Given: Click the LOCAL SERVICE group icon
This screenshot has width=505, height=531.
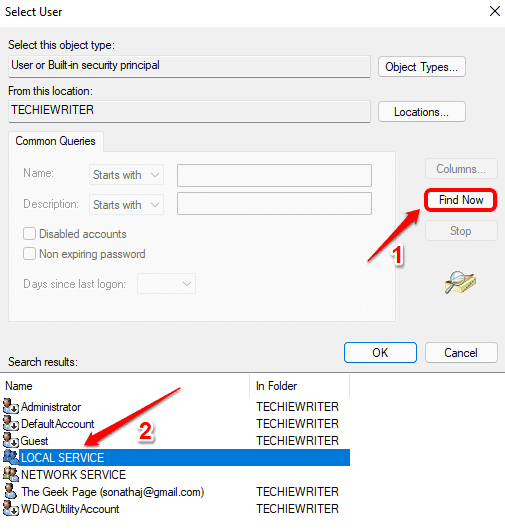Looking at the screenshot, I should point(11,457).
